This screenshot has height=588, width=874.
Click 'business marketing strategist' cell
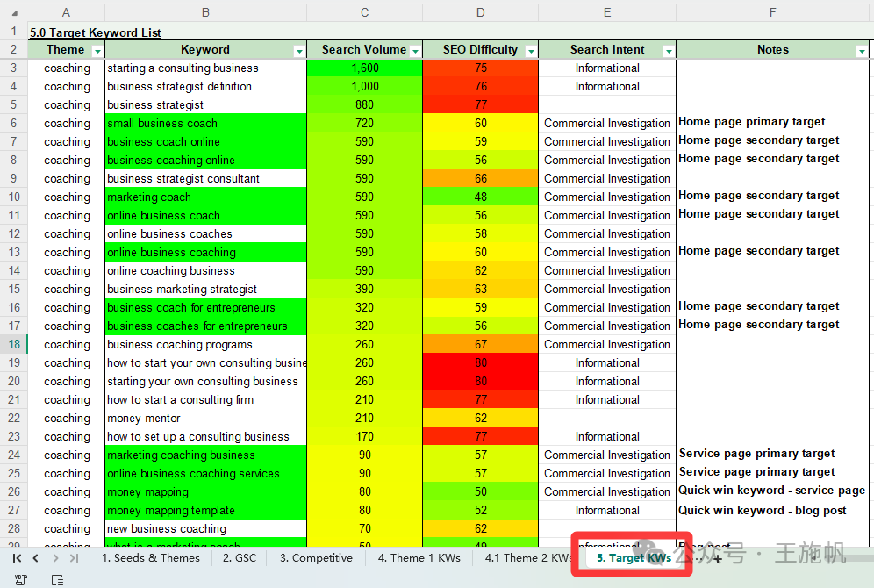(x=205, y=289)
